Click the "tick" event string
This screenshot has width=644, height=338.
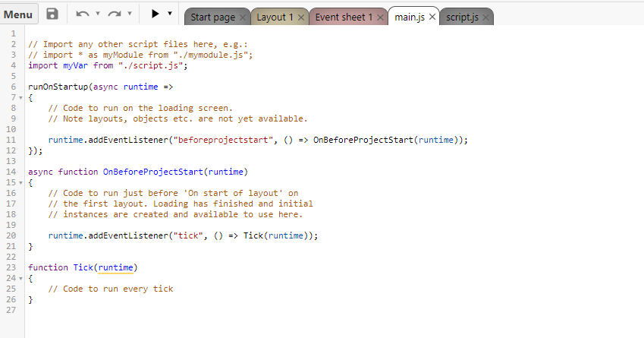pyautogui.click(x=188, y=235)
